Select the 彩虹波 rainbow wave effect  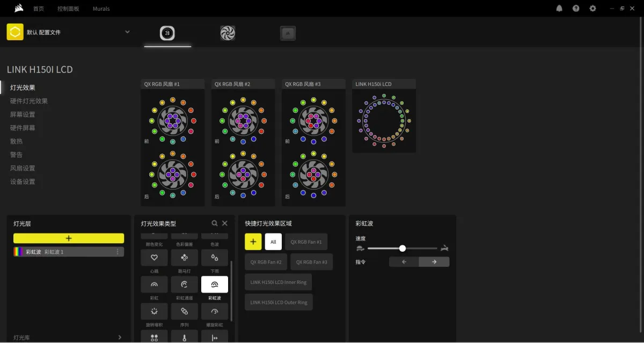(x=214, y=284)
